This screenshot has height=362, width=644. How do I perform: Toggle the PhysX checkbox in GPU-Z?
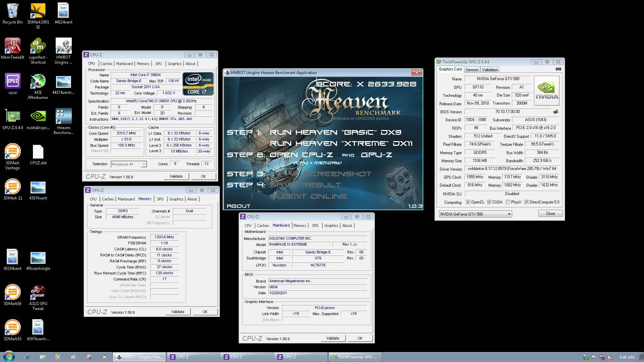508,202
